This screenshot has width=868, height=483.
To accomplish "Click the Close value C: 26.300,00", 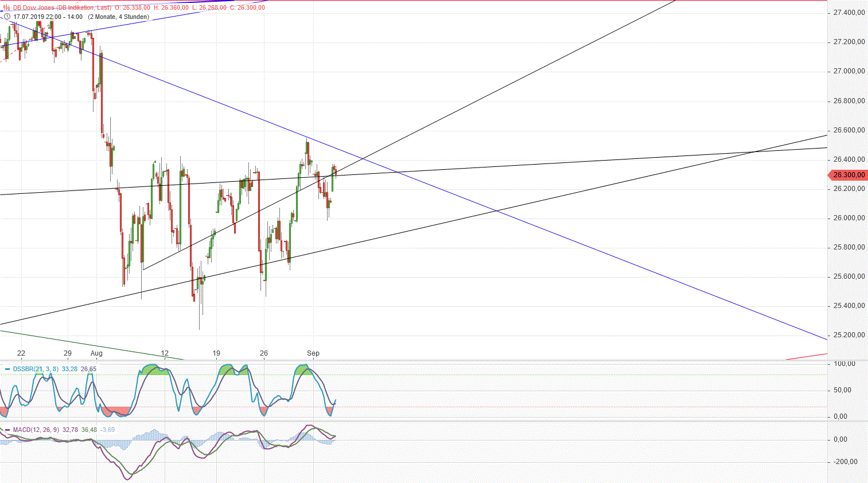I will [x=247, y=8].
